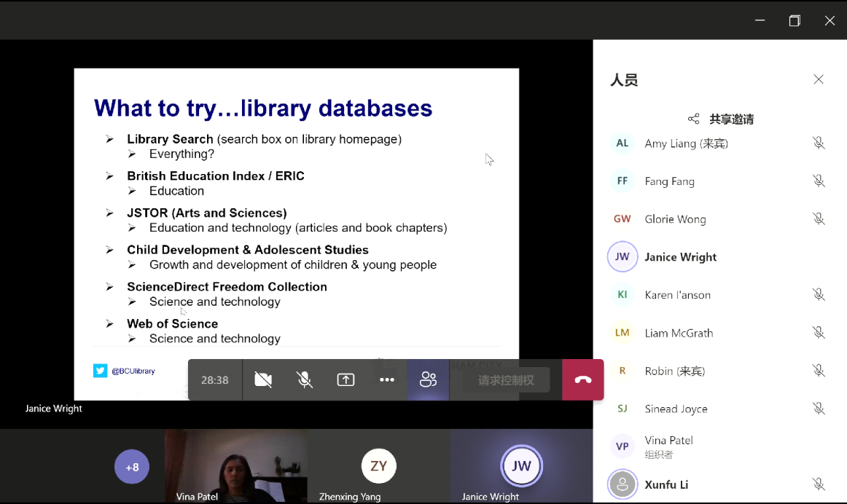Show the +8 more participants bubble
Viewport: 847px width, 504px height.
click(x=132, y=467)
